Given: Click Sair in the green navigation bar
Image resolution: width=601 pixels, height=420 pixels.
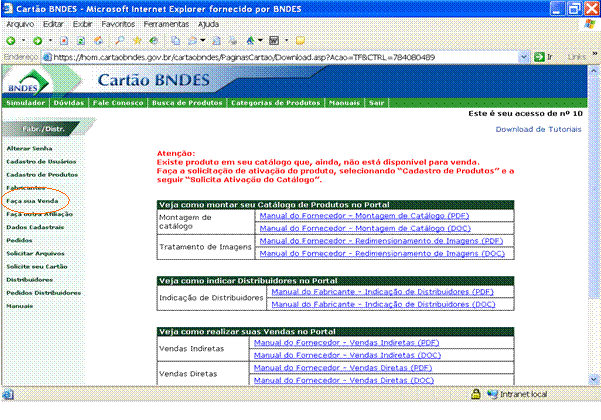Looking at the screenshot, I should tap(376, 103).
